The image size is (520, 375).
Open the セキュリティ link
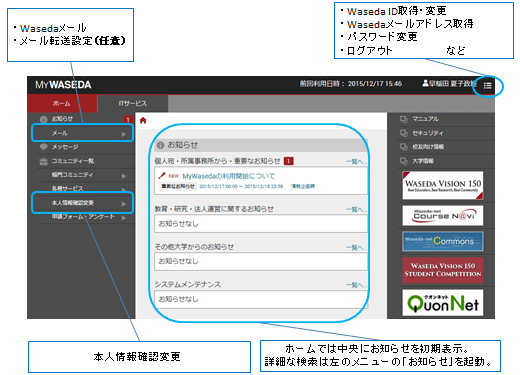coord(428,133)
